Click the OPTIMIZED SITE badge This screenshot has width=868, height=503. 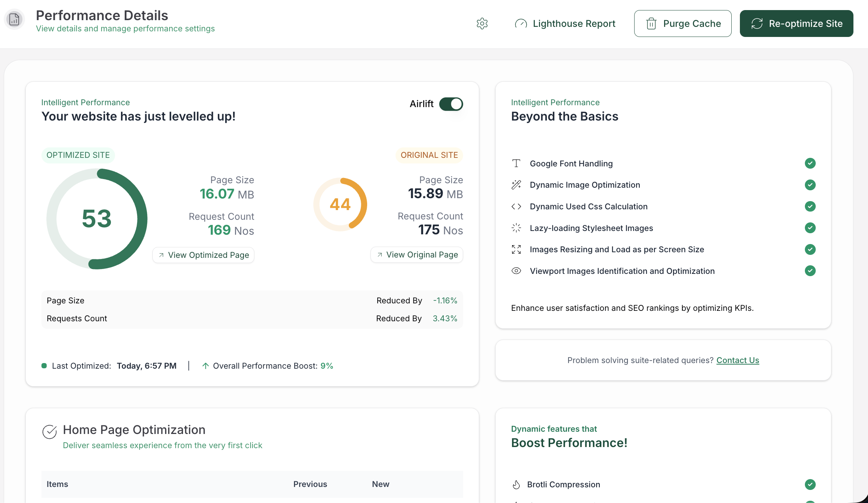point(78,155)
